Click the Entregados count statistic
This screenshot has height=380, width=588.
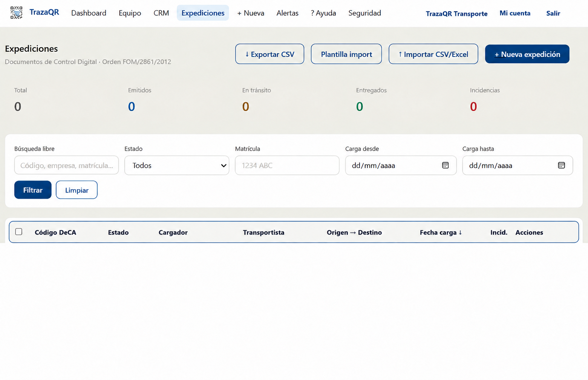pos(360,107)
